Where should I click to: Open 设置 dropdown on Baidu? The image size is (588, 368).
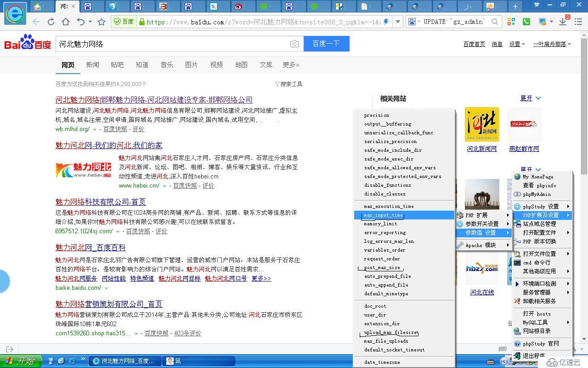point(517,44)
